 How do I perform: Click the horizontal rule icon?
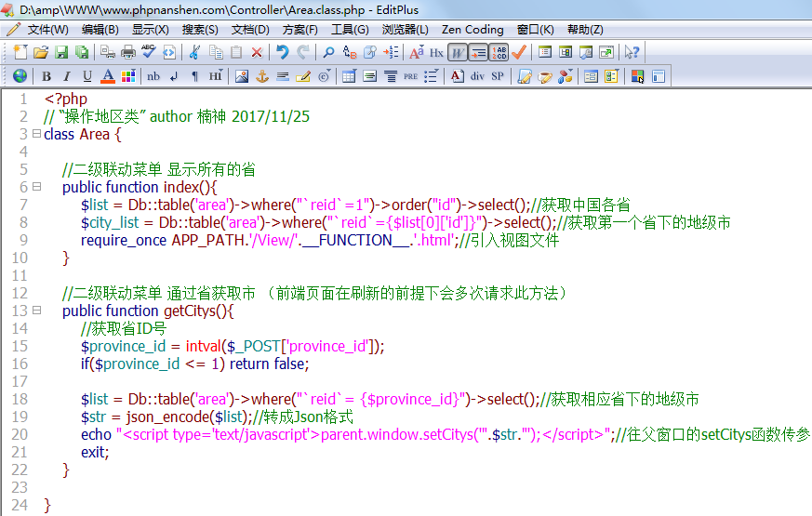[283, 76]
